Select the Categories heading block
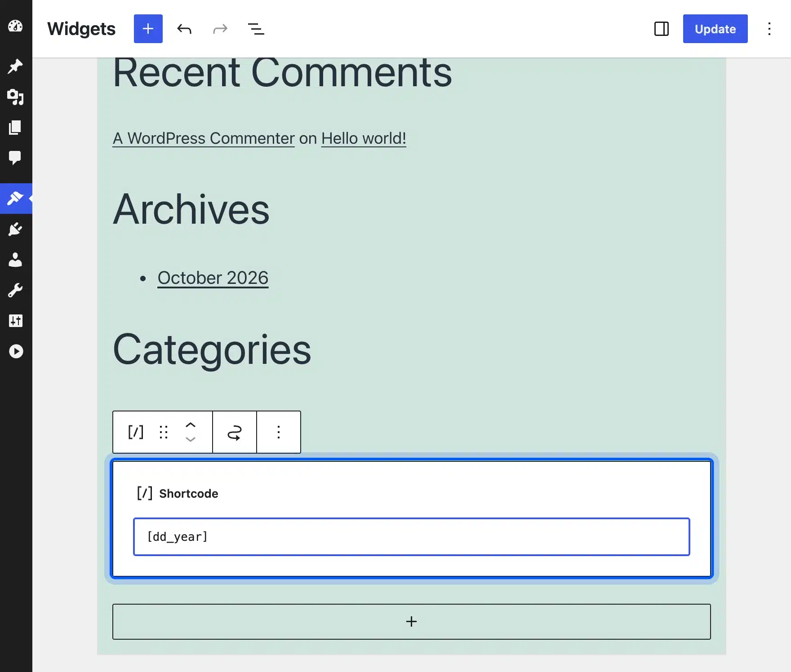Viewport: 791px width, 672px height. click(x=212, y=349)
